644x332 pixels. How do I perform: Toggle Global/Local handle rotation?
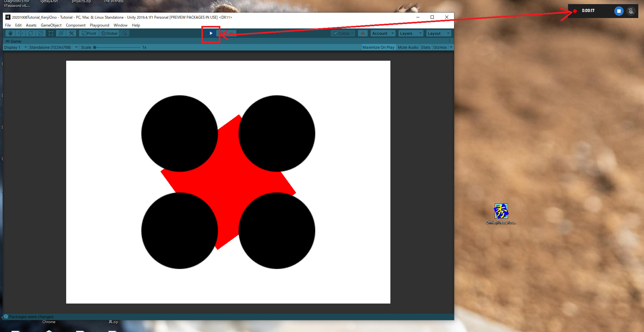point(109,33)
